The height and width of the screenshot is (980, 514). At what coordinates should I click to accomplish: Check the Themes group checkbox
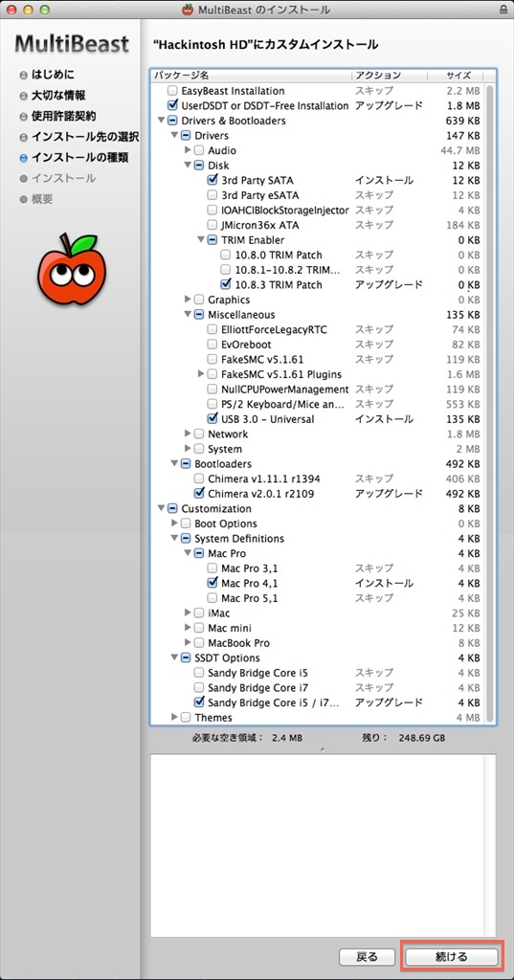(186, 718)
